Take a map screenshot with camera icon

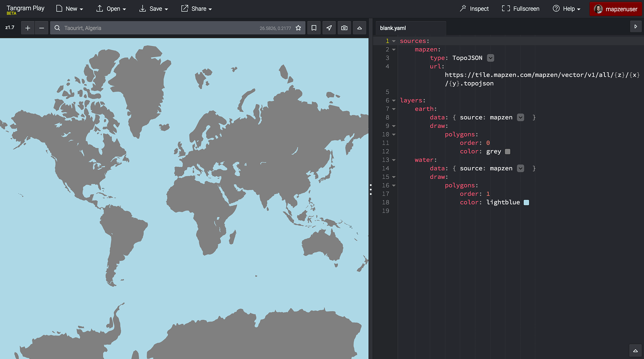344,28
